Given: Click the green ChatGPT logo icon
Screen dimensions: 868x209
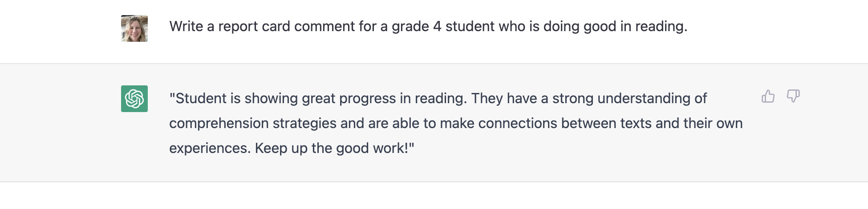Looking at the screenshot, I should (134, 99).
